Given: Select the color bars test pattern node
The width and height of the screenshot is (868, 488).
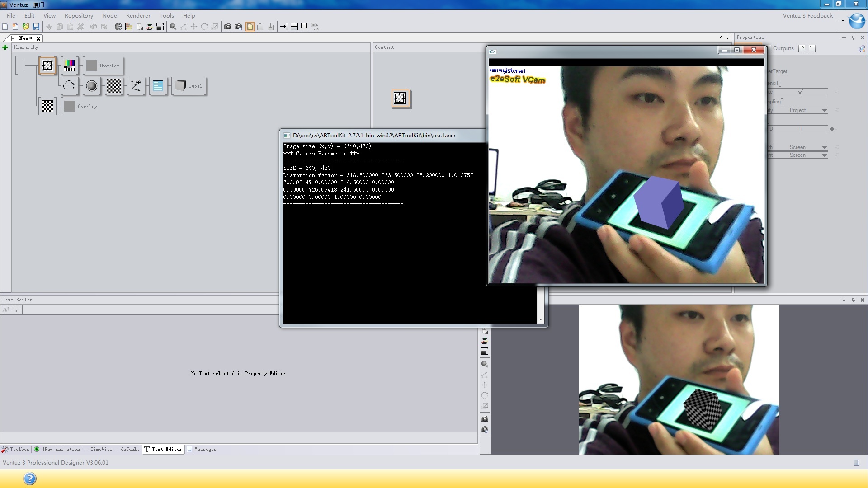Looking at the screenshot, I should [70, 66].
